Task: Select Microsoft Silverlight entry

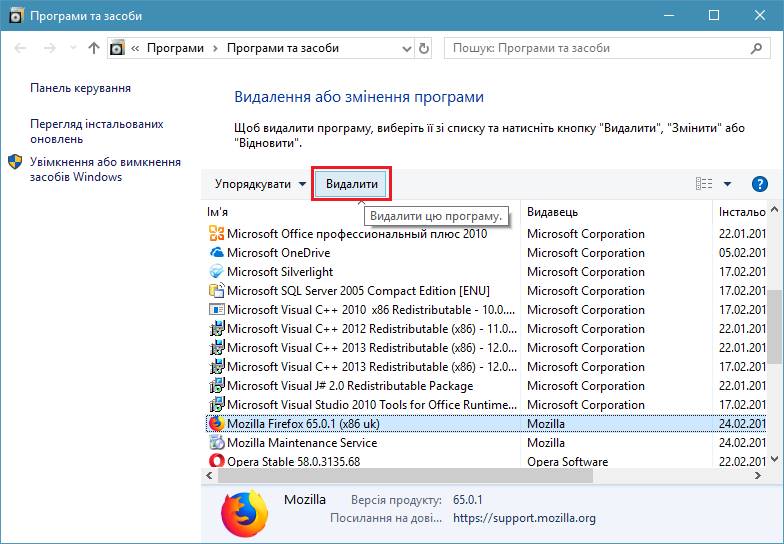Action: 280,272
